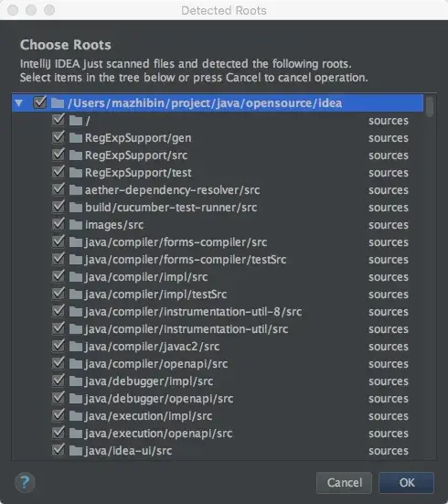
Task: Click the Cancel button
Action: 344,482
